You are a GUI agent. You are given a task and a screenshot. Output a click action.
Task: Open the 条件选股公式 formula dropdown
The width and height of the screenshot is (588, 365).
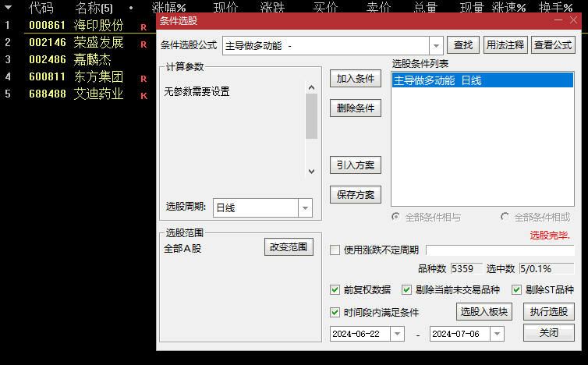(x=436, y=46)
